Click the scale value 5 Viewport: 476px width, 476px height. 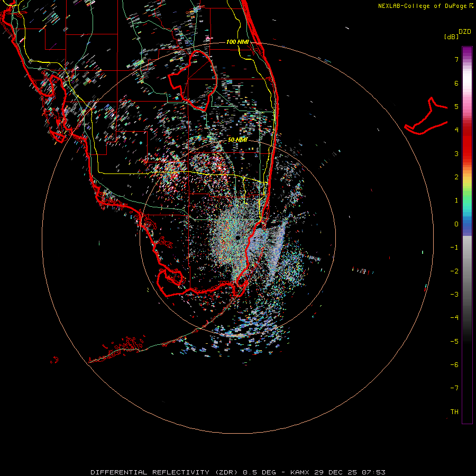click(456, 106)
